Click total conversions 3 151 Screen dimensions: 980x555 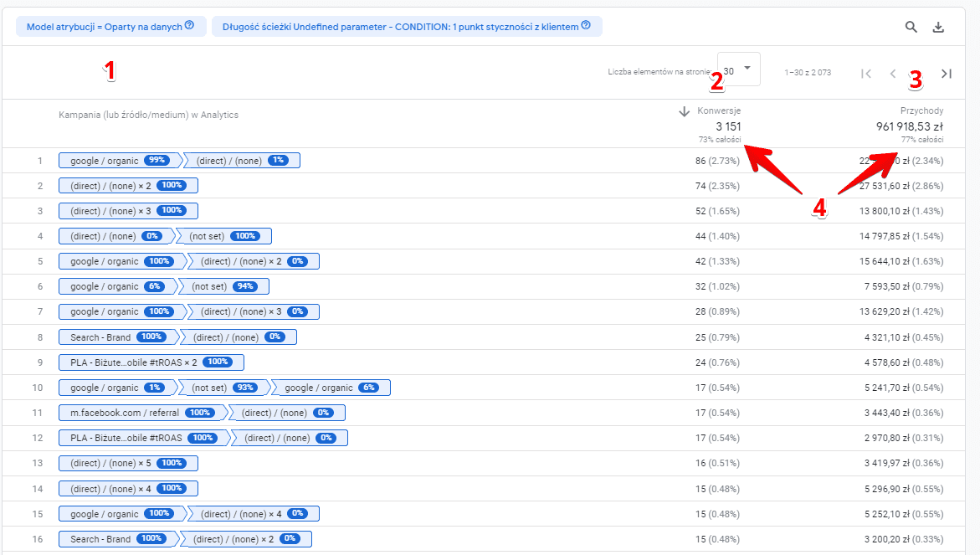[728, 126]
